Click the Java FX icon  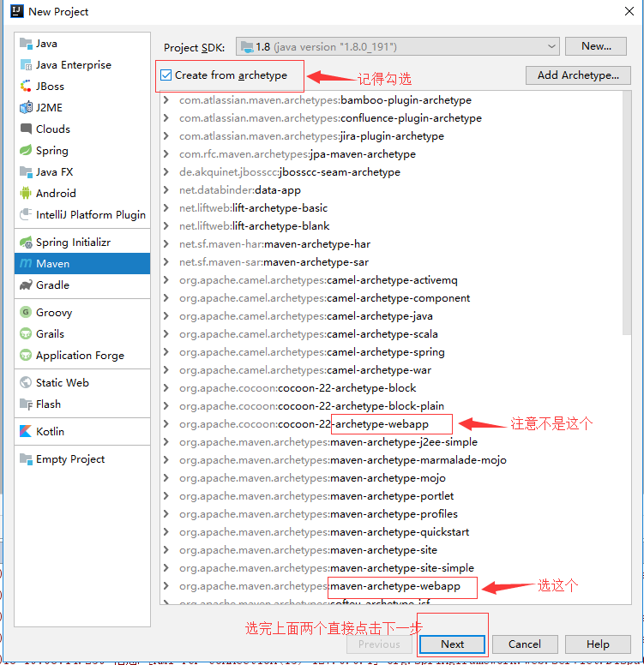(x=26, y=171)
